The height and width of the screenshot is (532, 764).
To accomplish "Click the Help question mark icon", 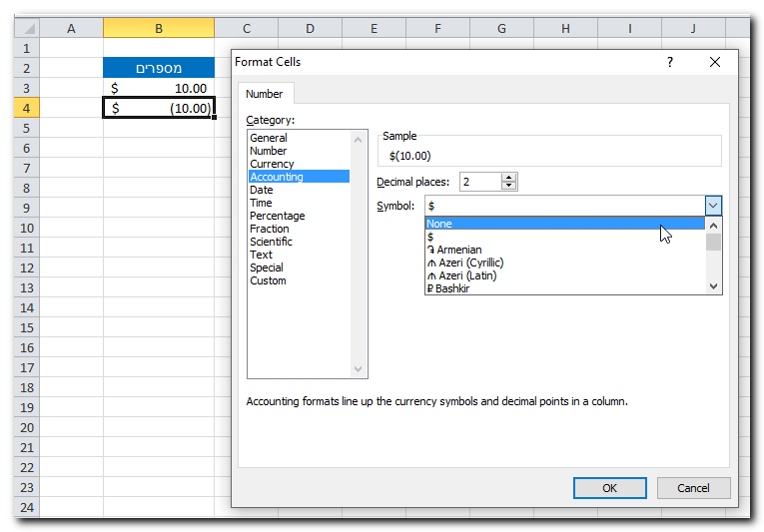I will (670, 62).
